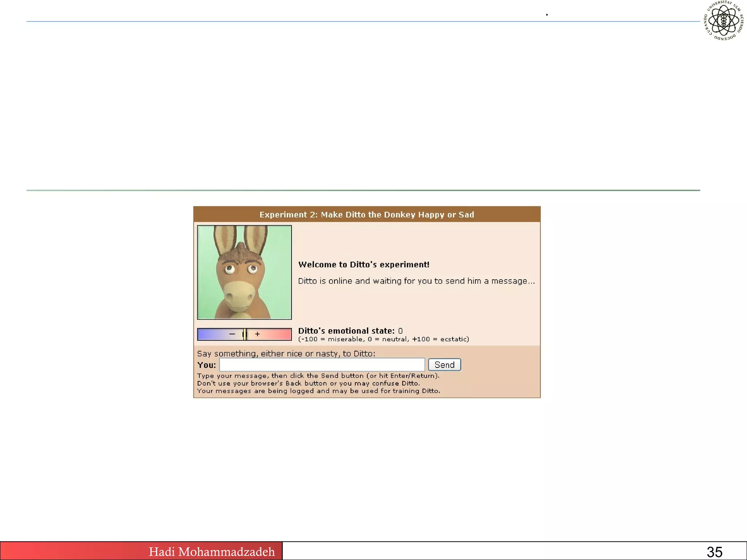
Task: Click 'Say something, either nice or nasty' prompt
Action: pos(286,354)
